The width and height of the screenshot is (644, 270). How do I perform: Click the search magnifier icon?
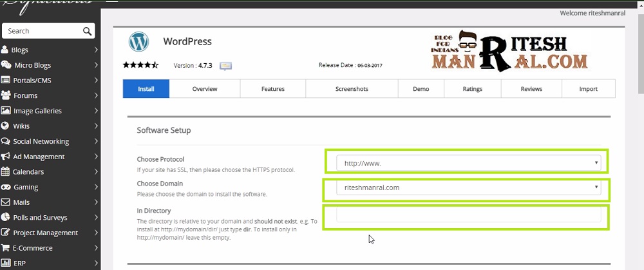pos(87,31)
